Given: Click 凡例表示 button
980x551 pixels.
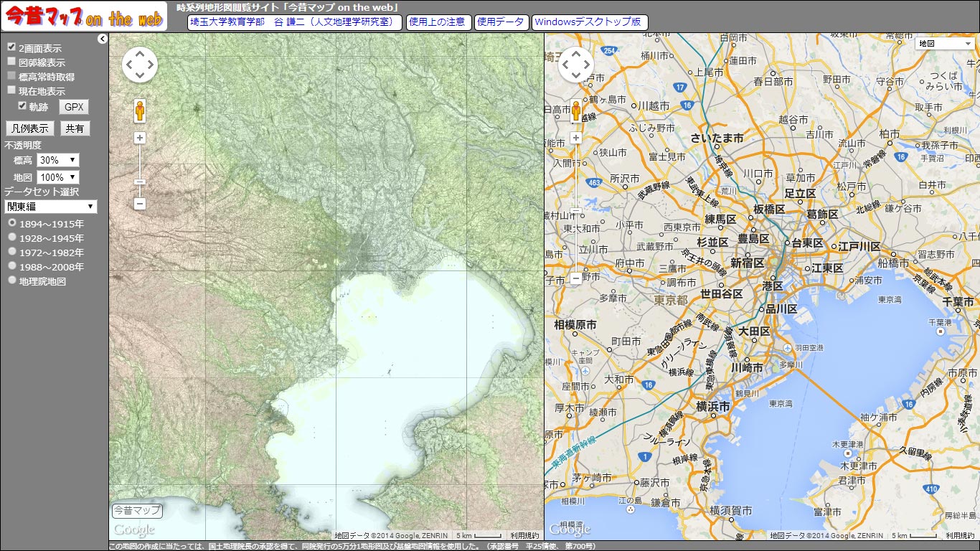Looking at the screenshot, I should pos(30,128).
